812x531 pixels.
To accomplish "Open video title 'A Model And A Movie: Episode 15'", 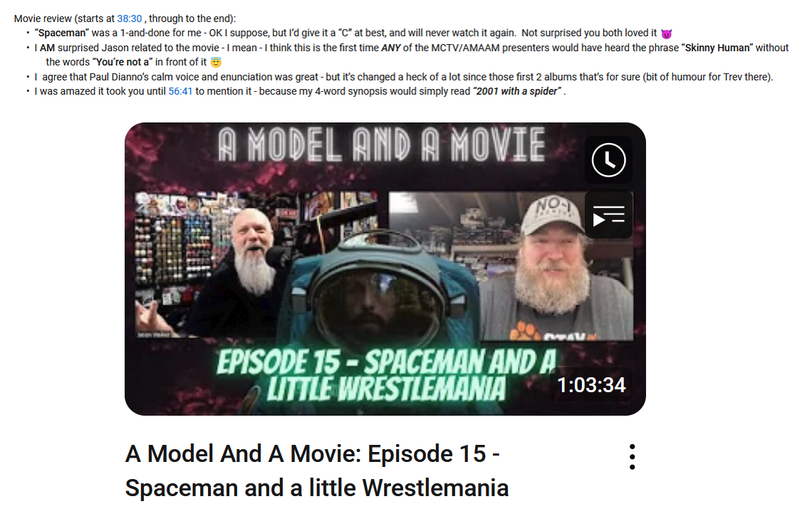I will tap(312, 454).
